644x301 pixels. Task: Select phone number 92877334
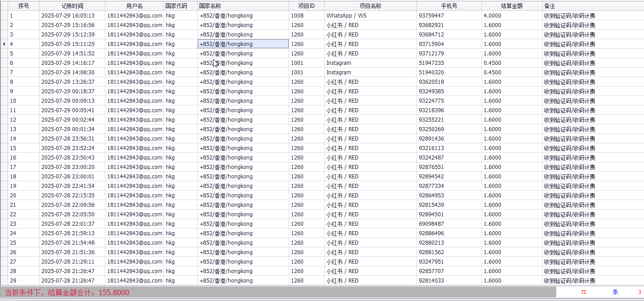[449, 186]
